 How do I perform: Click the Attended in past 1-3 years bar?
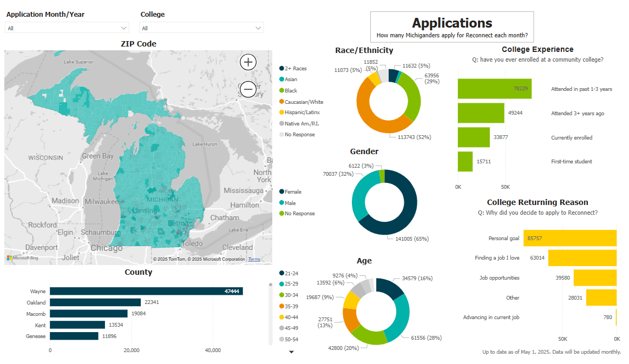tap(495, 89)
